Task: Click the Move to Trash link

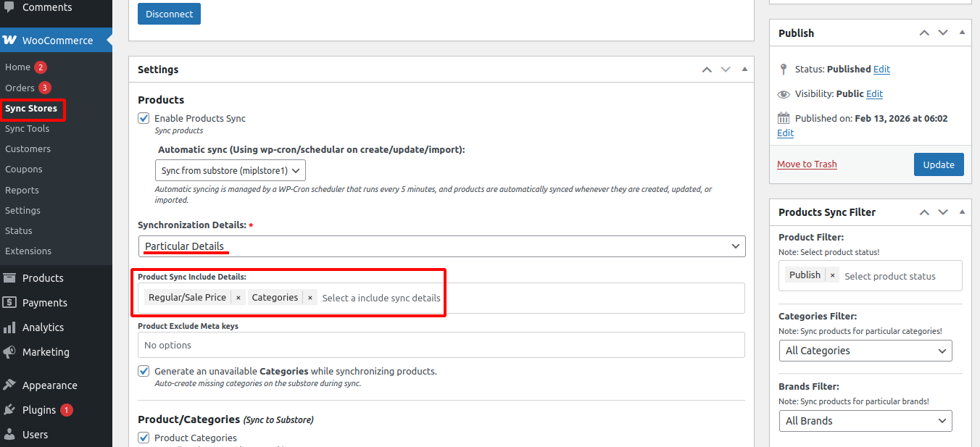Action: [x=807, y=164]
